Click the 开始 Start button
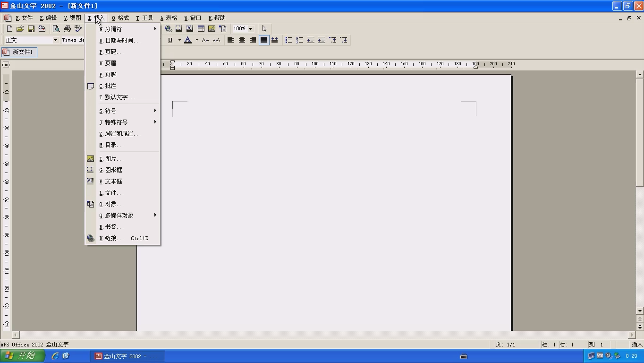This screenshot has height=363, width=644. 22,356
